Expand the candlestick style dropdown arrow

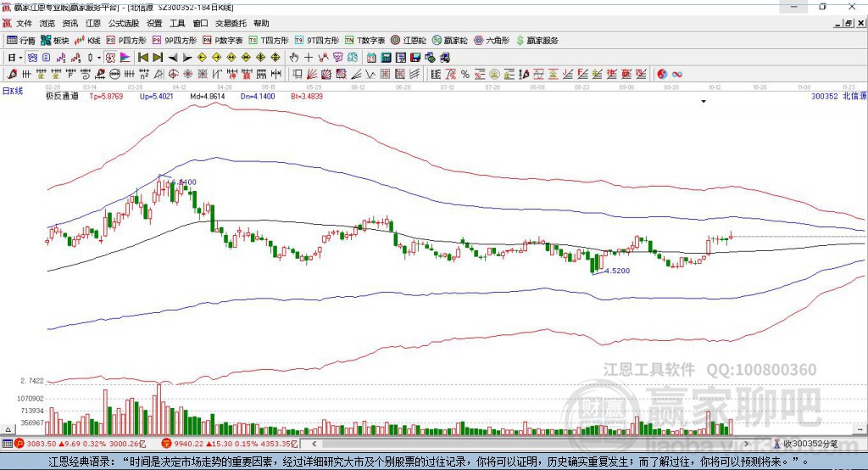click(x=99, y=58)
